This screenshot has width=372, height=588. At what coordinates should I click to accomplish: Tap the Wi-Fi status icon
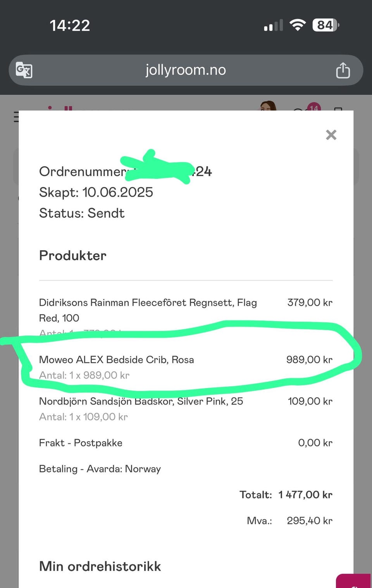coord(297,25)
